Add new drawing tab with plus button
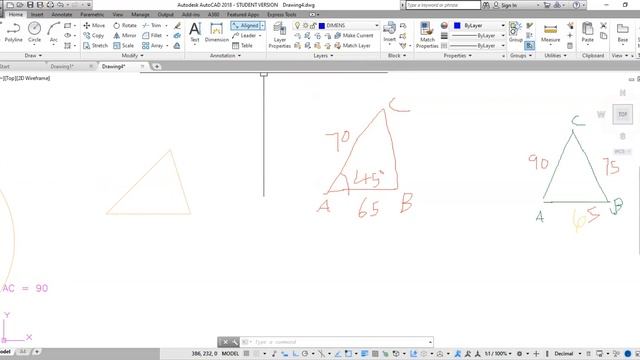 156,67
